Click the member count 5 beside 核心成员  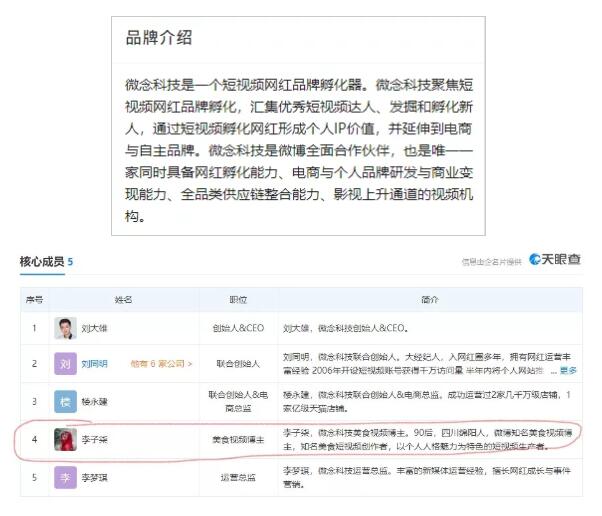point(70,262)
